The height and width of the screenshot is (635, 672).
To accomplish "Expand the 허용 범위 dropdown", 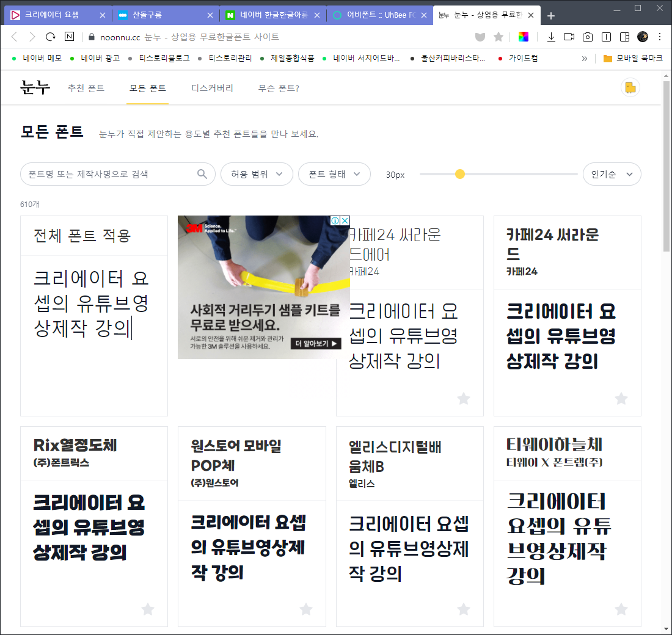I will click(257, 174).
